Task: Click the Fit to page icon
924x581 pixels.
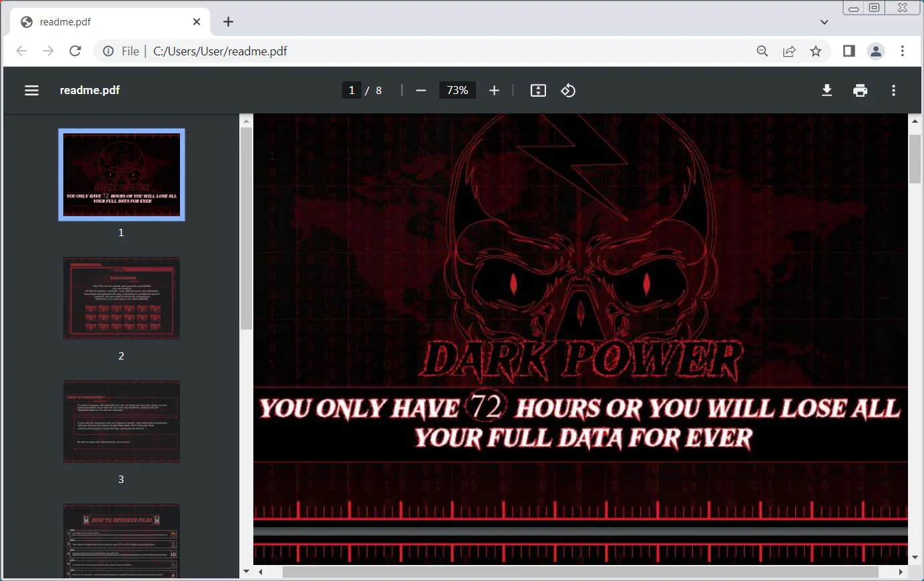Action: click(x=538, y=91)
